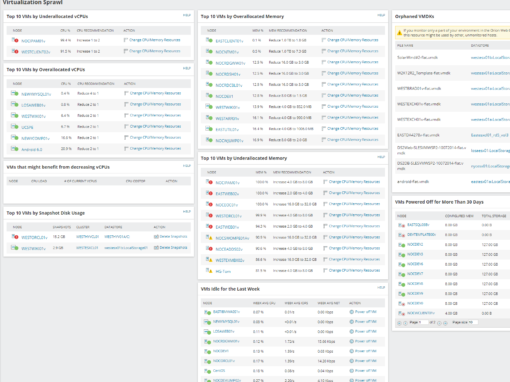The height and width of the screenshot is (382, 510).
Task: Click critical status icon beside NOCDOC01v
Action: pyautogui.click(x=209, y=204)
